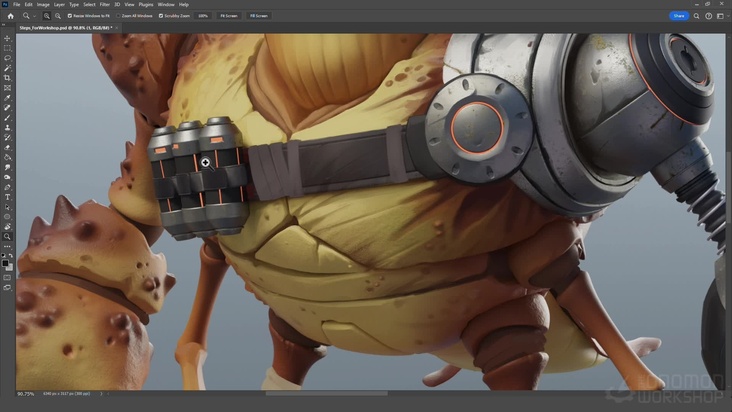732x412 pixels.
Task: Select the Dodge tool
Action: 7,177
